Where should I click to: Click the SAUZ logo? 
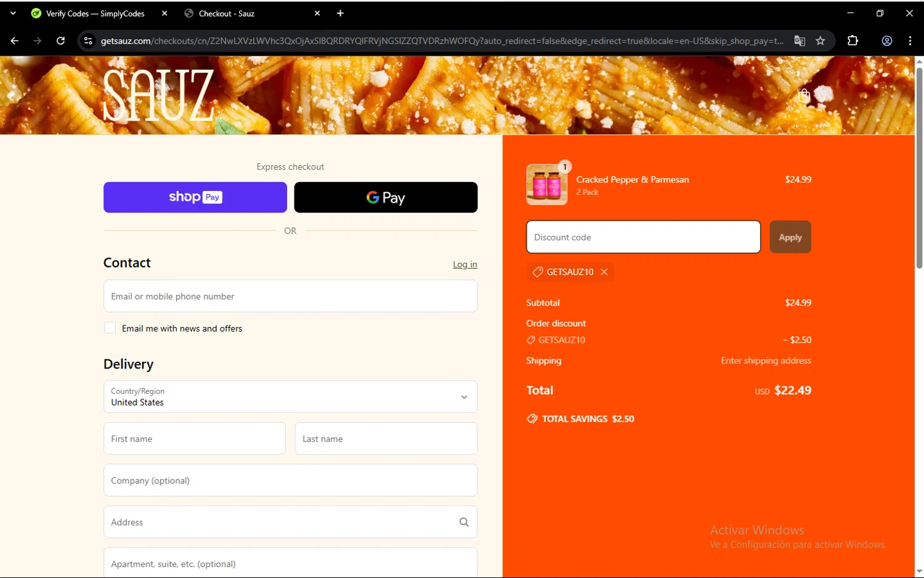(x=158, y=95)
